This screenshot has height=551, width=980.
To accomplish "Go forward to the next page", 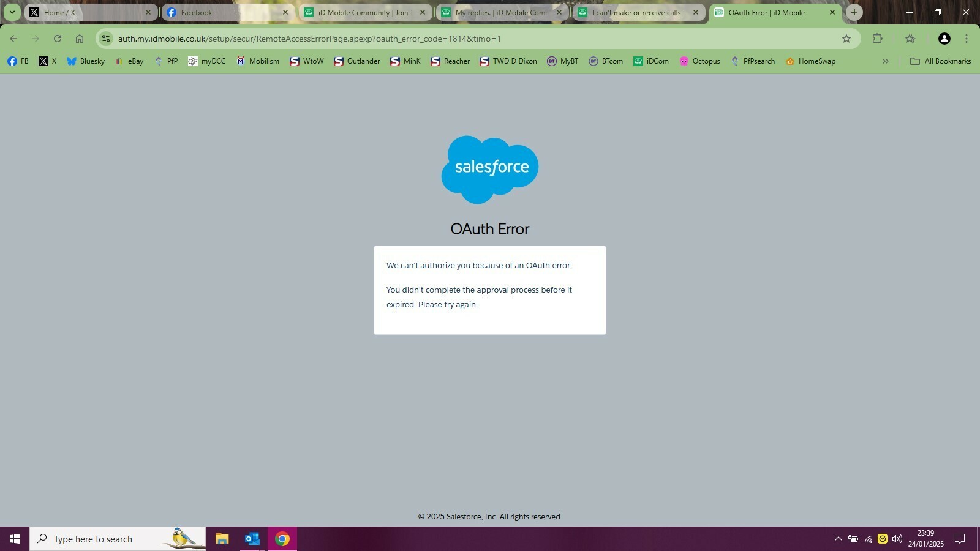I will pos(36,39).
